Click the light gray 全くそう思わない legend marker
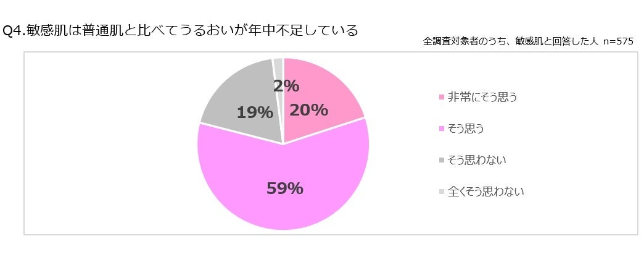Viewport: 644px width, 270px height. tap(441, 192)
